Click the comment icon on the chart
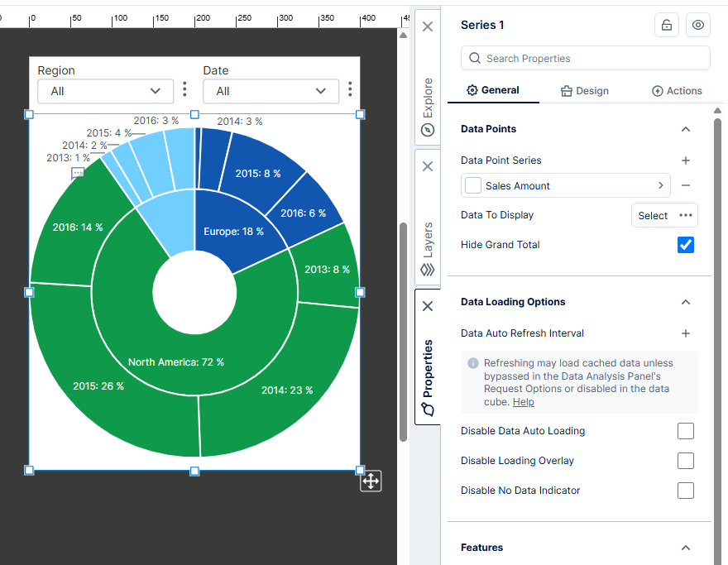Viewport: 728px width, 565px height. tap(78, 173)
